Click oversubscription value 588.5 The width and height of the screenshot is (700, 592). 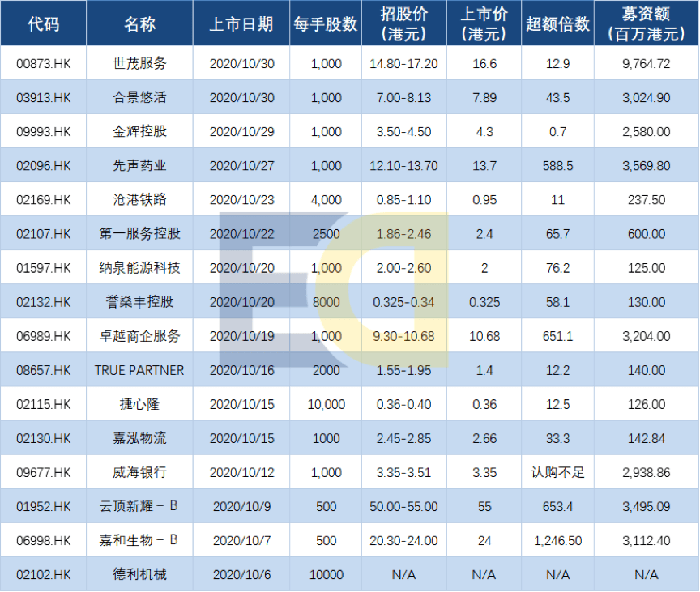tap(558, 166)
